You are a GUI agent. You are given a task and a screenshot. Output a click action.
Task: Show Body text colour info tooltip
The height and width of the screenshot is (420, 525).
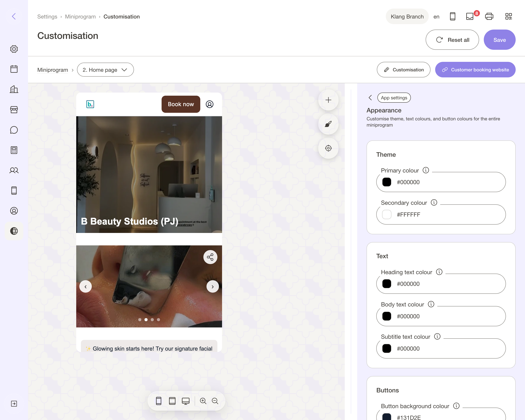point(431,304)
